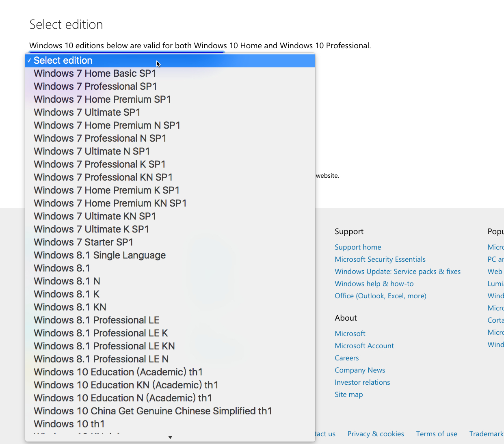Image resolution: width=504 pixels, height=444 pixels.
Task: Pick the Windows 10 th1 entry
Action: coord(170,424)
